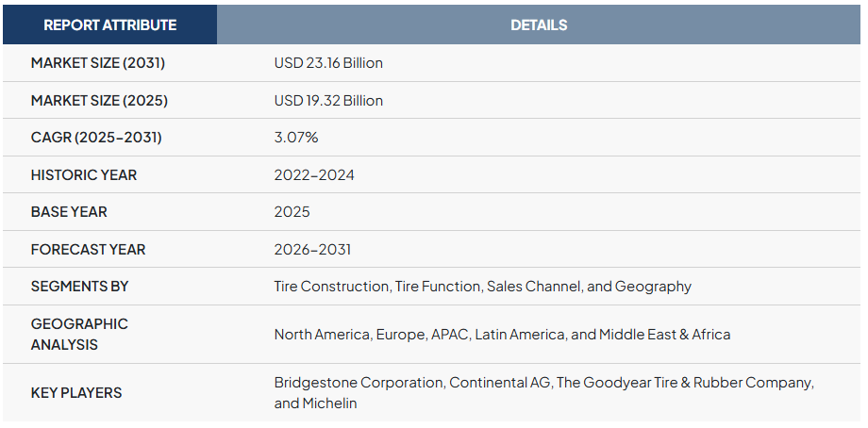Click the BASE YEAR label
This screenshot has width=868, height=428.
(x=69, y=212)
